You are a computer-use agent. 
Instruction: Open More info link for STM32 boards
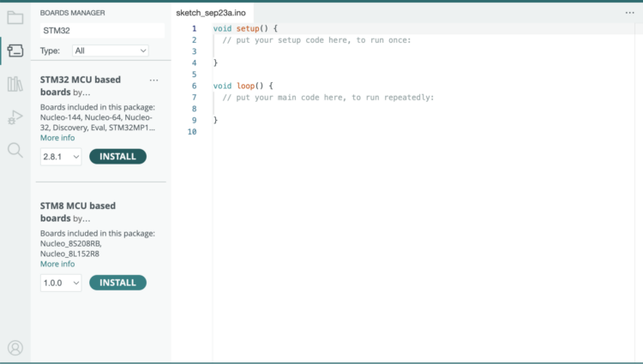pos(57,138)
